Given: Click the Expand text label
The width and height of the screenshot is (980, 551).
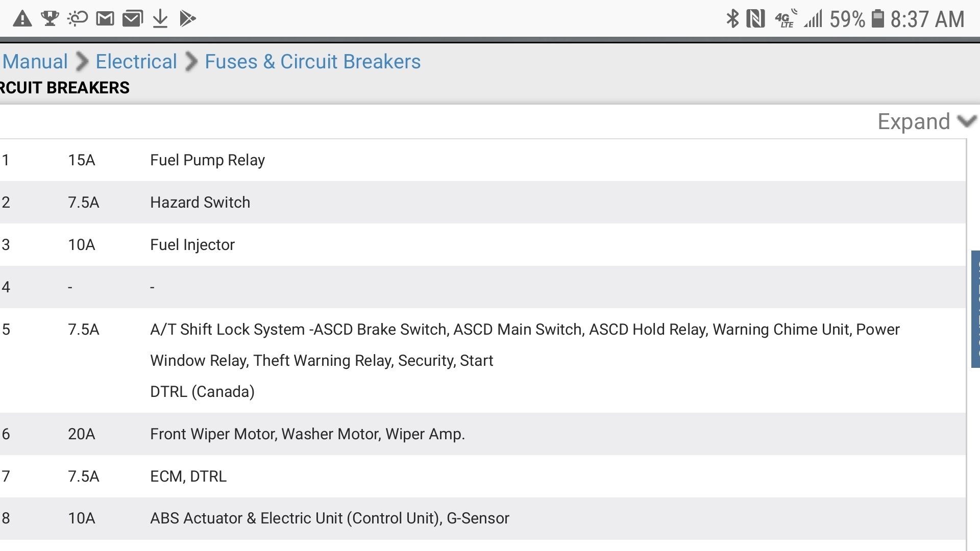Looking at the screenshot, I should 914,121.
